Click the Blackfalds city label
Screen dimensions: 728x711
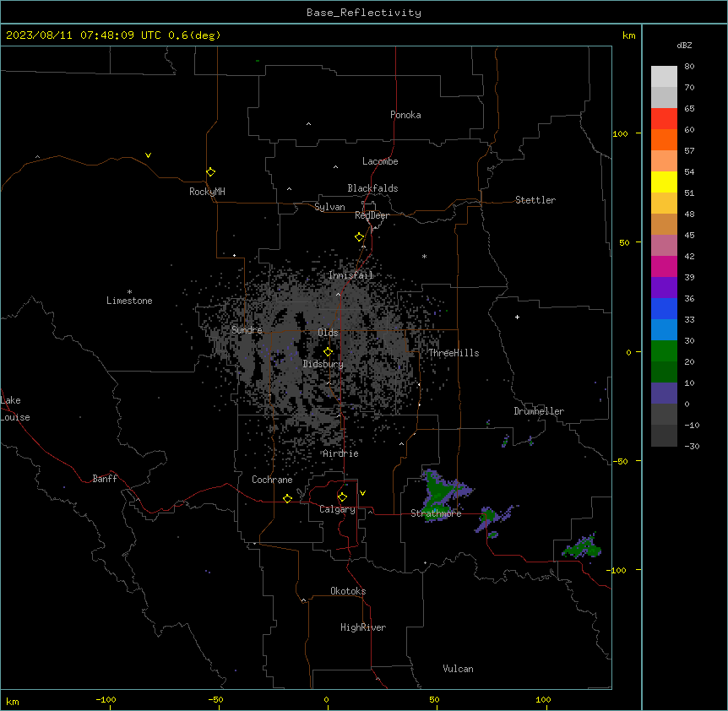(x=372, y=188)
